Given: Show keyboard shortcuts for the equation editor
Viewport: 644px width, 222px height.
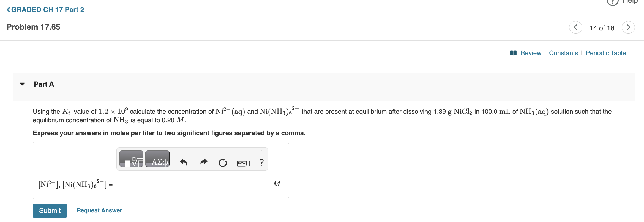Looking at the screenshot, I should click(x=242, y=163).
